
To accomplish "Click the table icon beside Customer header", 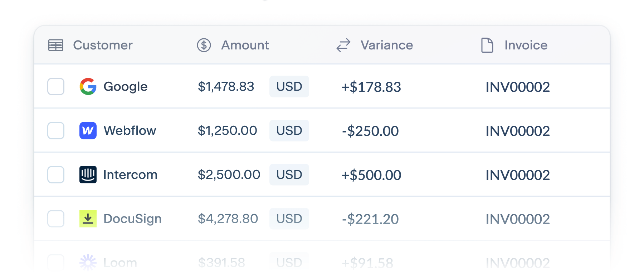I will pos(56,45).
